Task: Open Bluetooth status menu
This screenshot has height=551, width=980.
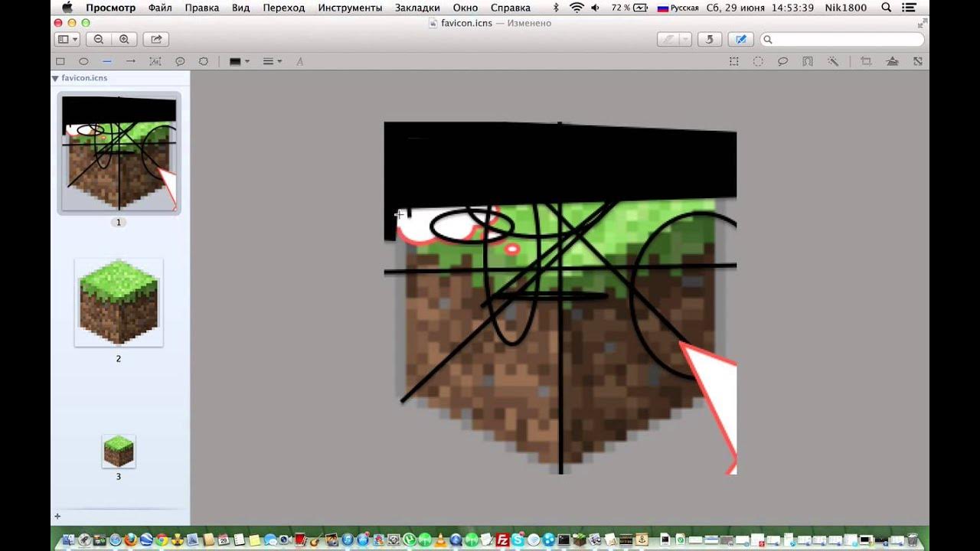Action: pyautogui.click(x=556, y=8)
